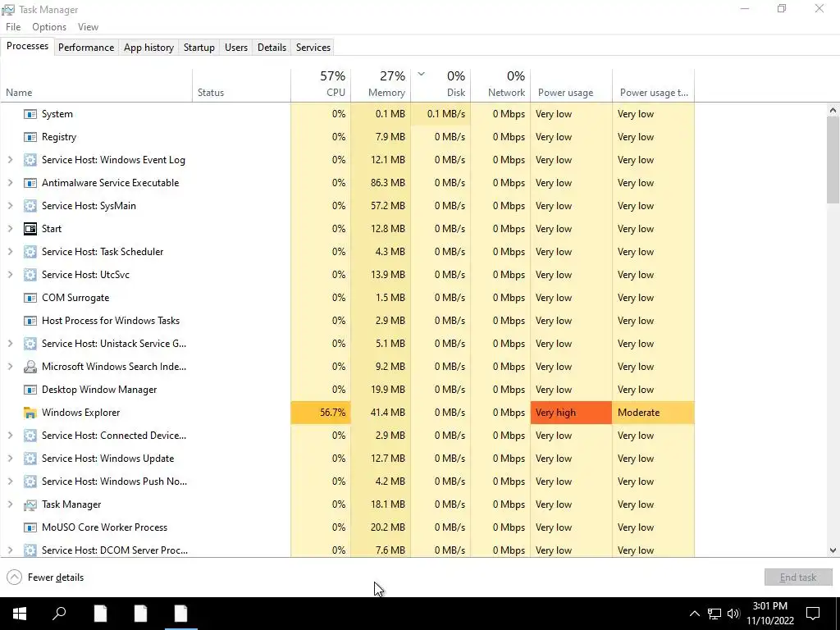840x630 pixels.
Task: Sort processes by CPU column
Action: pyautogui.click(x=321, y=85)
